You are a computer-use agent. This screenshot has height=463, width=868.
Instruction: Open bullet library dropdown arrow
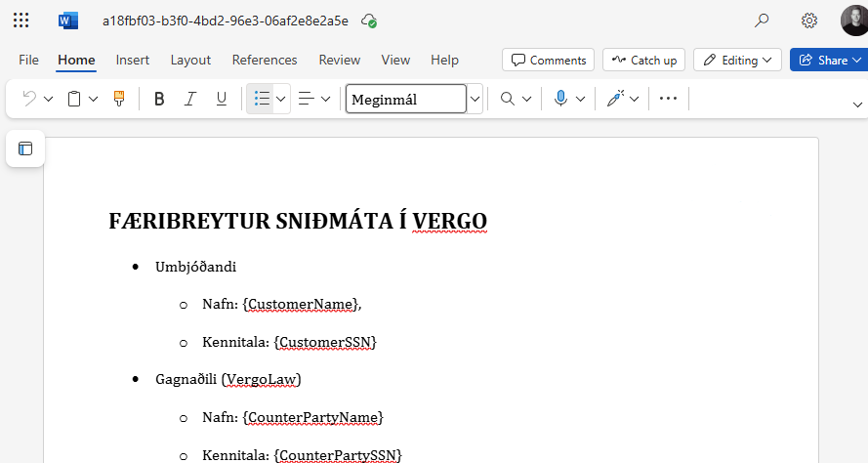(x=281, y=99)
